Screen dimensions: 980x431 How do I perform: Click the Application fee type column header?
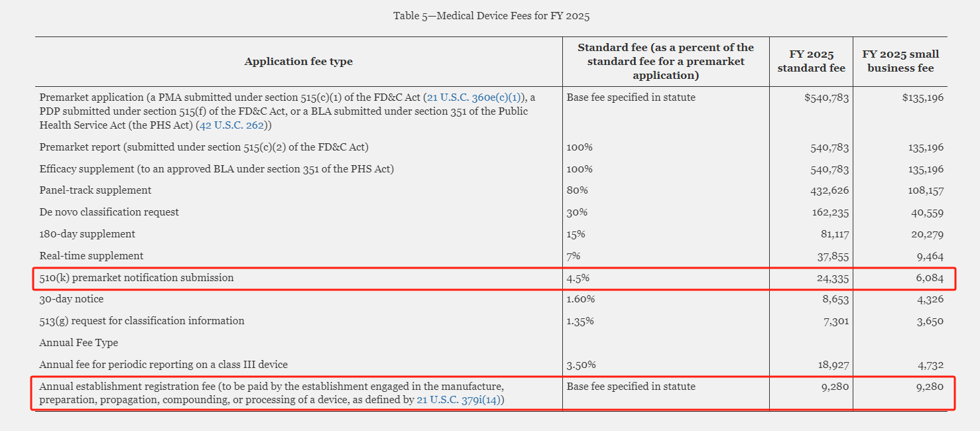pyautogui.click(x=298, y=62)
